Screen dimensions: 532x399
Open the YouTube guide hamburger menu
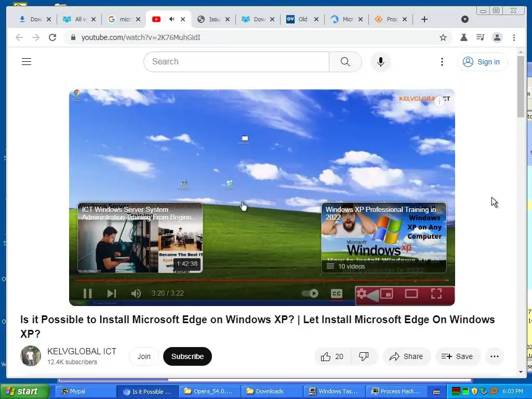(x=26, y=61)
